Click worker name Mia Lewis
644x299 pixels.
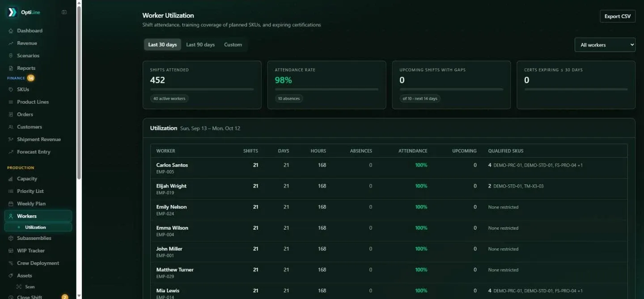168,291
